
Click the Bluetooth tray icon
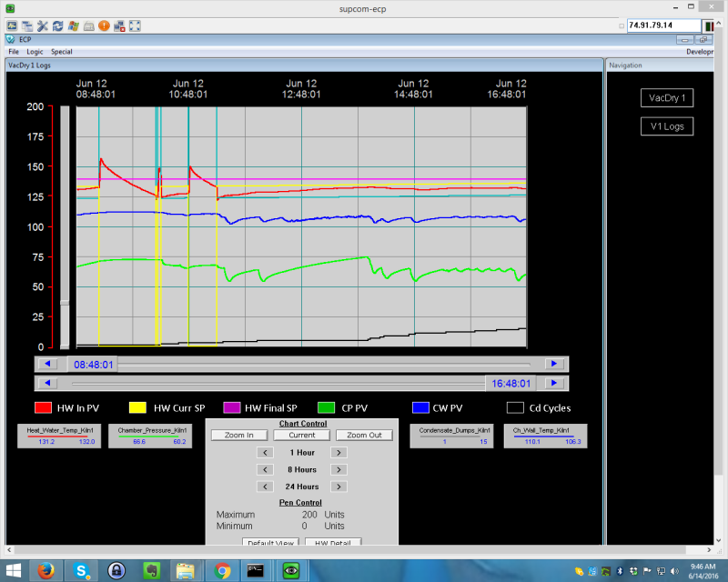620,571
